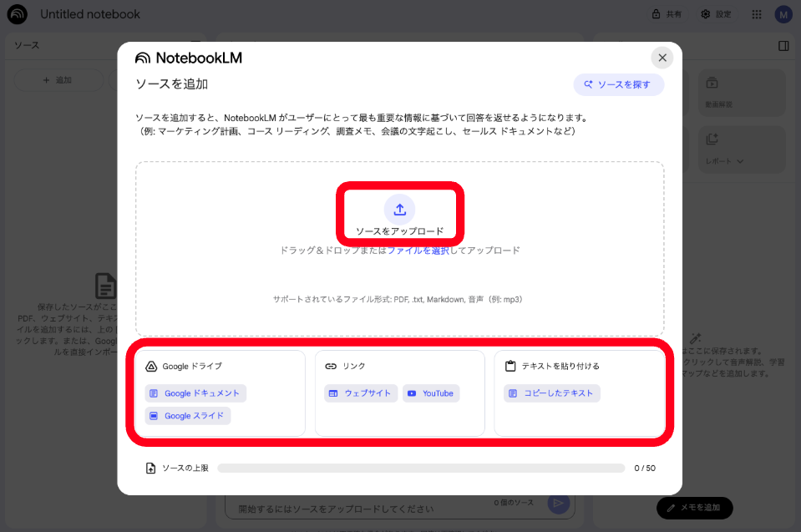Viewport: 801px width, 532px height.
Task: Click the 動画解説 card
Action: (x=742, y=93)
